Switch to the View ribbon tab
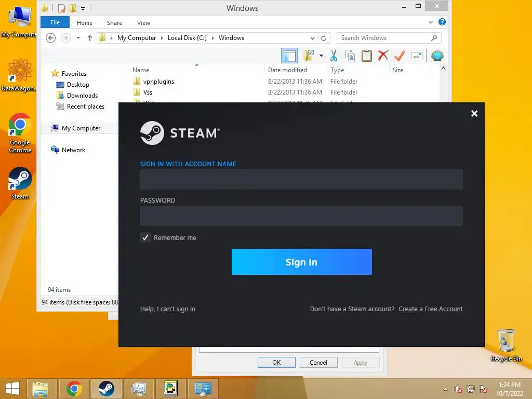 [x=143, y=23]
